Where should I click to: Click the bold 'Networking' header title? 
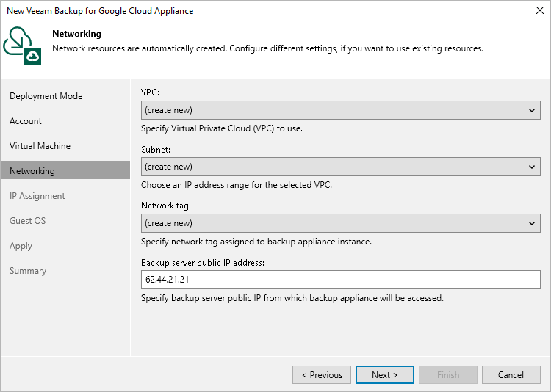(76, 34)
